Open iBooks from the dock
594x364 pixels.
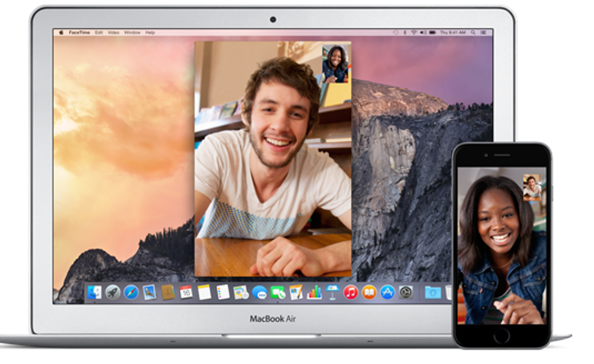pyautogui.click(x=369, y=293)
